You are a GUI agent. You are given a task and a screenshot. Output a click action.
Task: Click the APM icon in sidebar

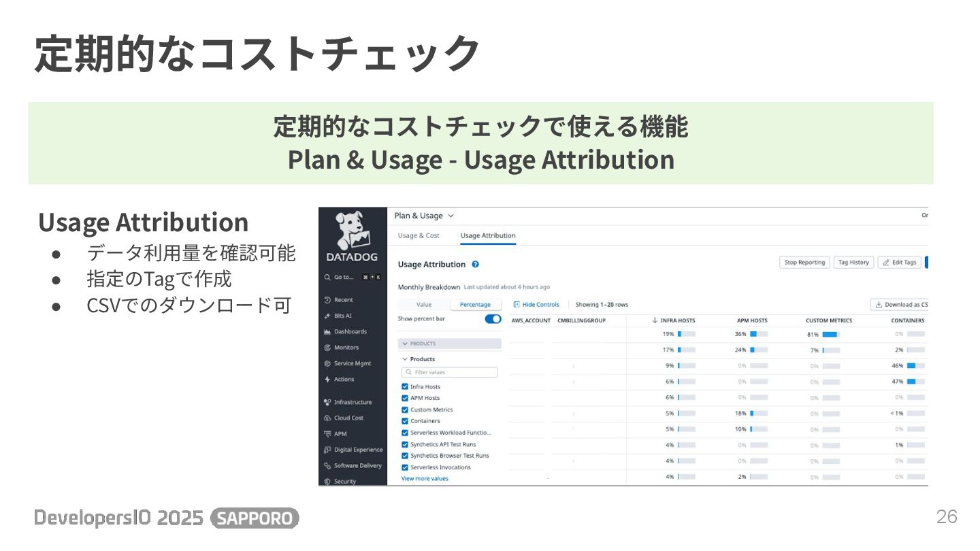tap(328, 434)
